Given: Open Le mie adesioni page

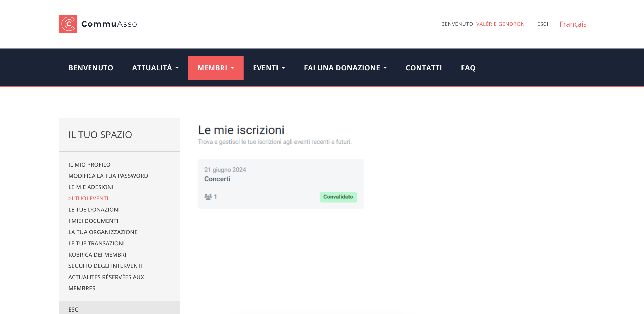Looking at the screenshot, I should click(x=91, y=187).
